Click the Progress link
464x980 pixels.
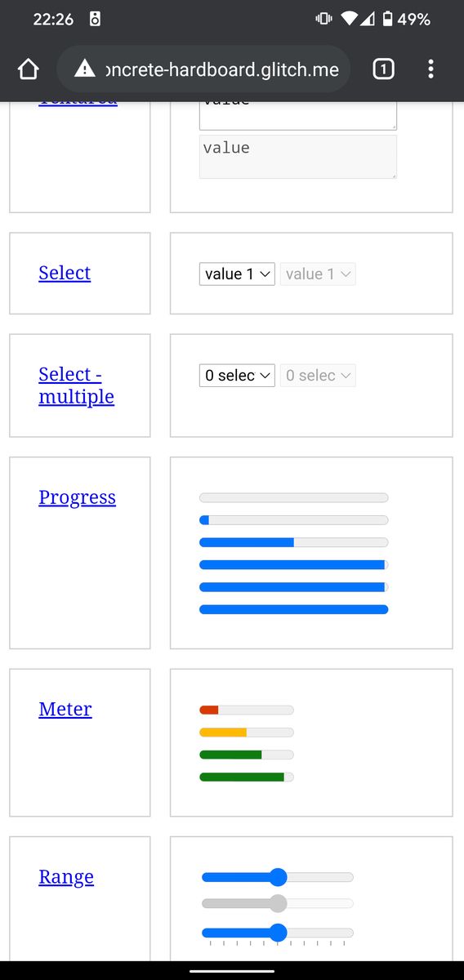[77, 497]
